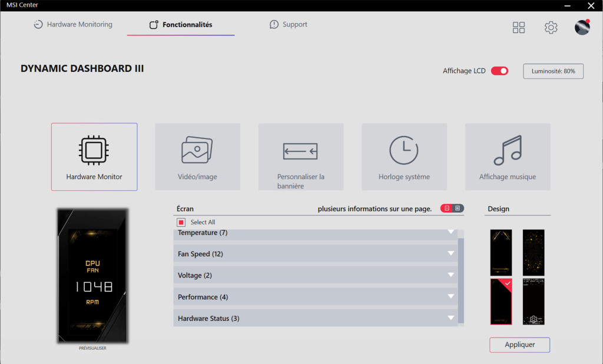Open settings gear icon
This screenshot has width=603, height=364.
(551, 27)
